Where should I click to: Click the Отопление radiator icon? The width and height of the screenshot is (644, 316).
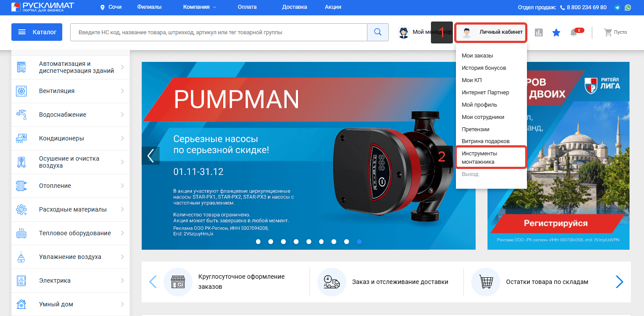(21, 186)
